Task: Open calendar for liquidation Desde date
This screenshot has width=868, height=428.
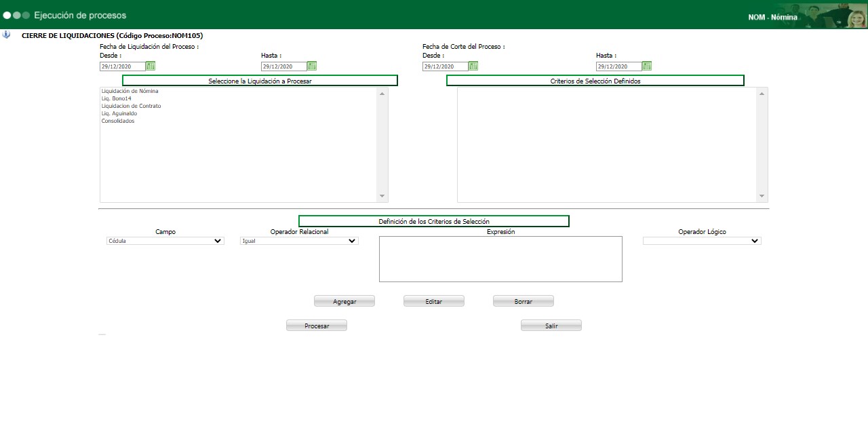Action: coord(151,66)
